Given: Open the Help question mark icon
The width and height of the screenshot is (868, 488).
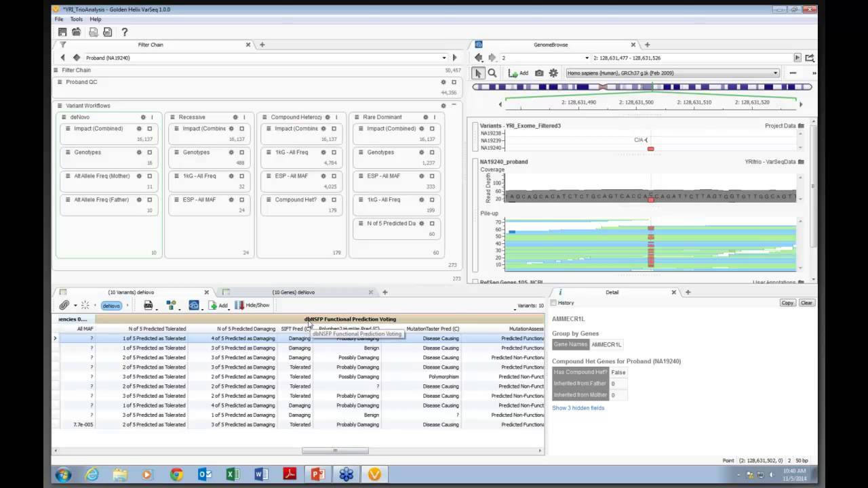Looking at the screenshot, I should click(x=124, y=32).
